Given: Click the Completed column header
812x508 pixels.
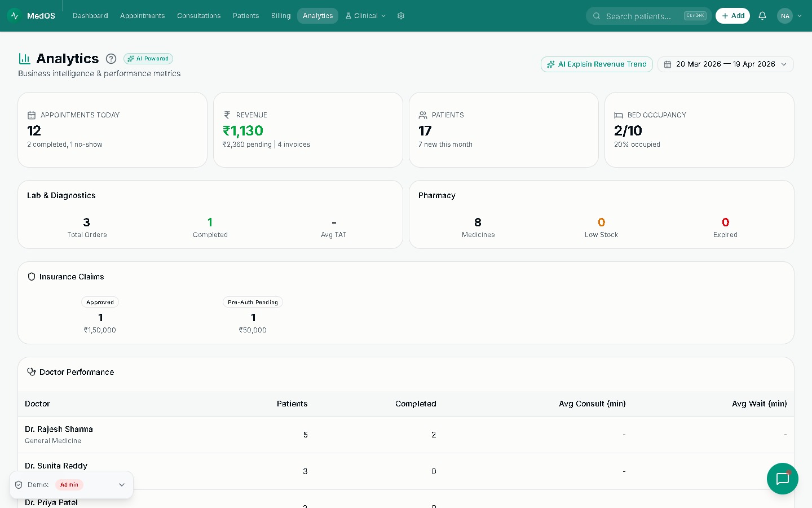Looking at the screenshot, I should click(416, 404).
